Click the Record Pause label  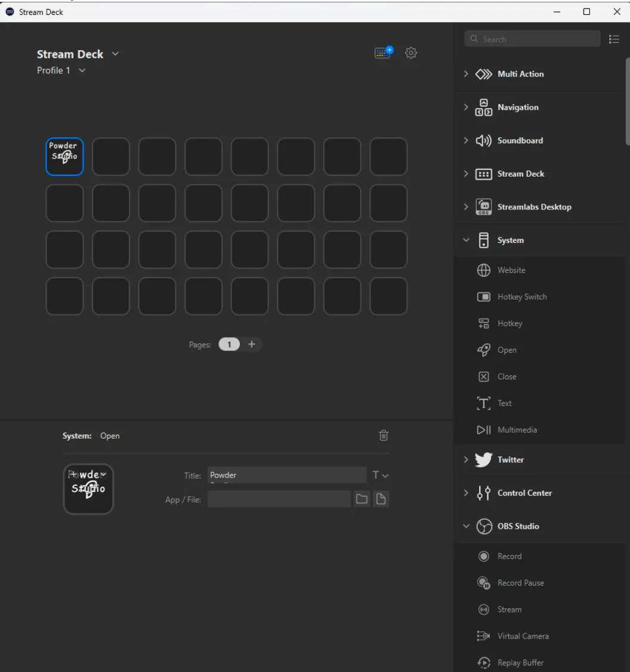[x=521, y=583]
